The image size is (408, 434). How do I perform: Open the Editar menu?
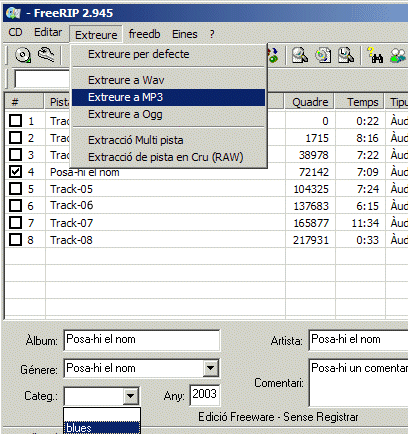(48, 33)
